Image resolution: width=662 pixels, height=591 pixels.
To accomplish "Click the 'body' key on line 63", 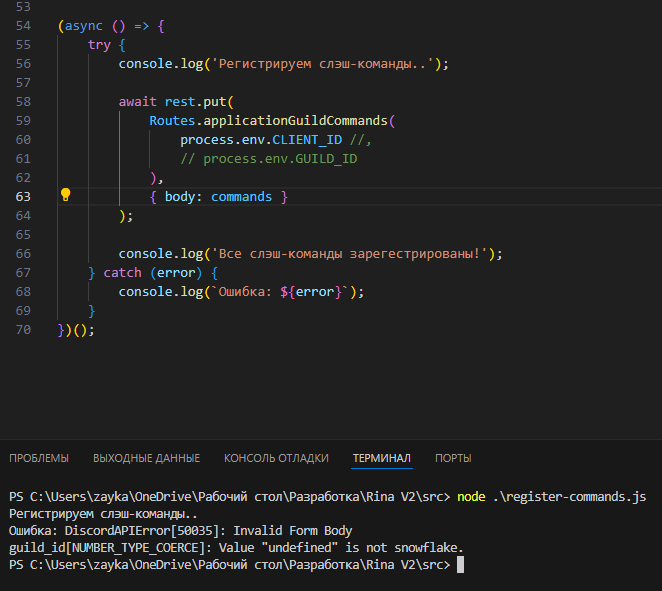I will click(179, 197).
